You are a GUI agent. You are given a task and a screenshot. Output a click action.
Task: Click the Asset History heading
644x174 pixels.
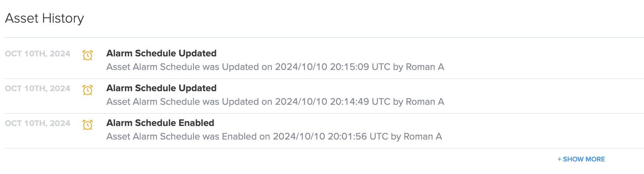pyautogui.click(x=45, y=18)
